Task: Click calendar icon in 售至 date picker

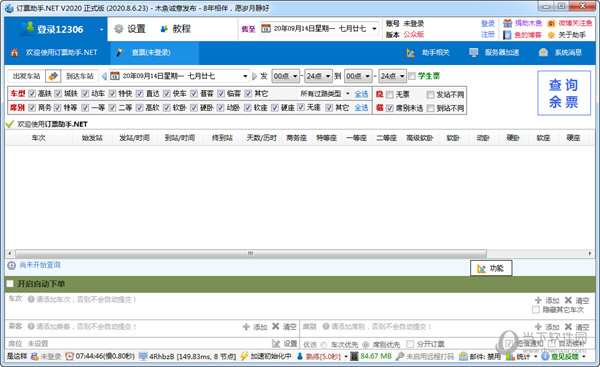Action: [266, 29]
